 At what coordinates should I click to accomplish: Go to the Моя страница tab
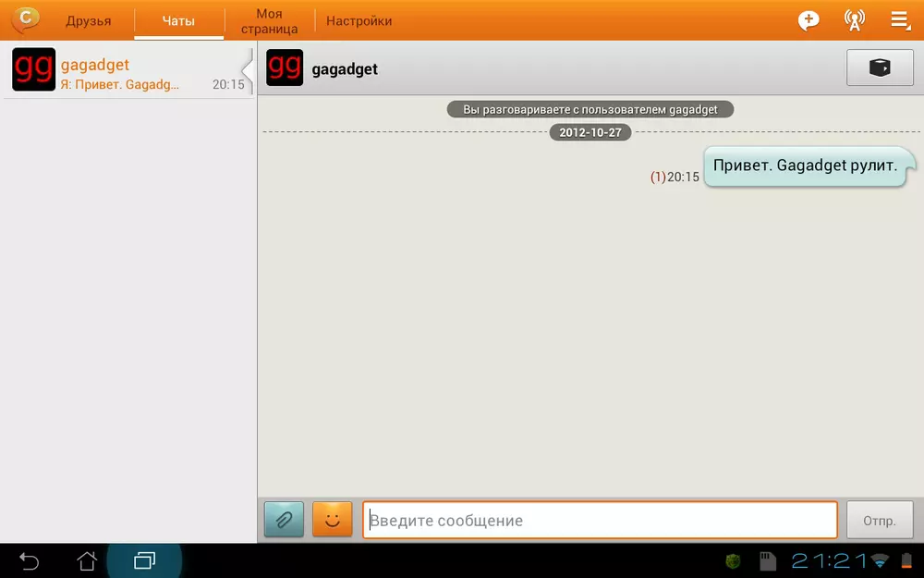[269, 20]
